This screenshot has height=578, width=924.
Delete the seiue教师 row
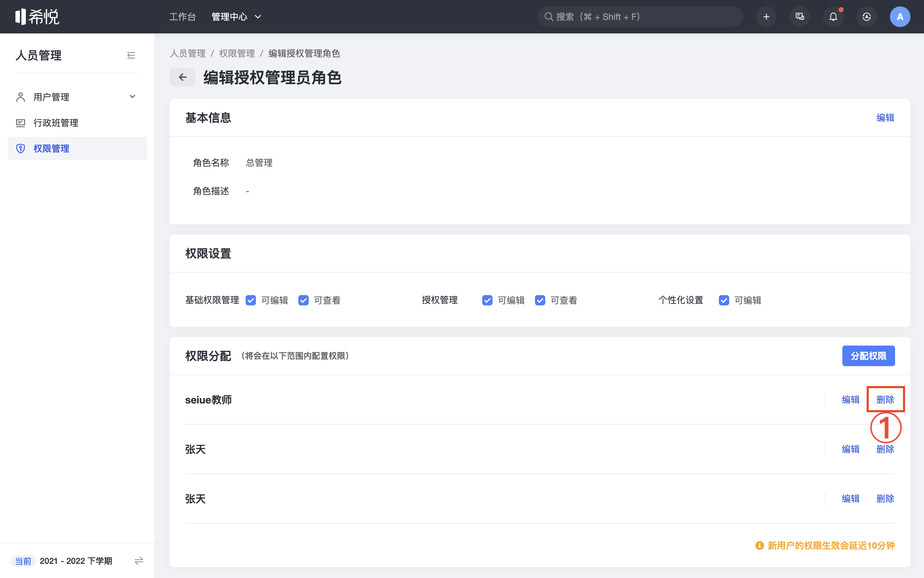point(885,400)
